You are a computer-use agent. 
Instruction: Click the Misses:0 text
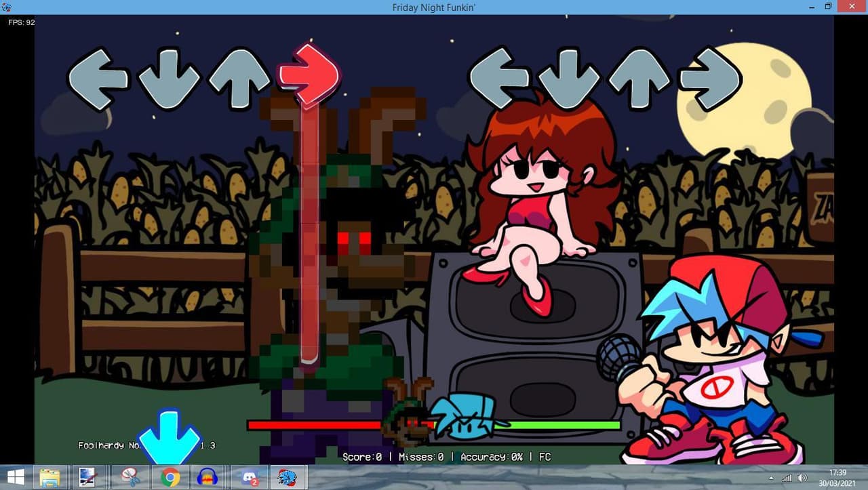tap(421, 457)
